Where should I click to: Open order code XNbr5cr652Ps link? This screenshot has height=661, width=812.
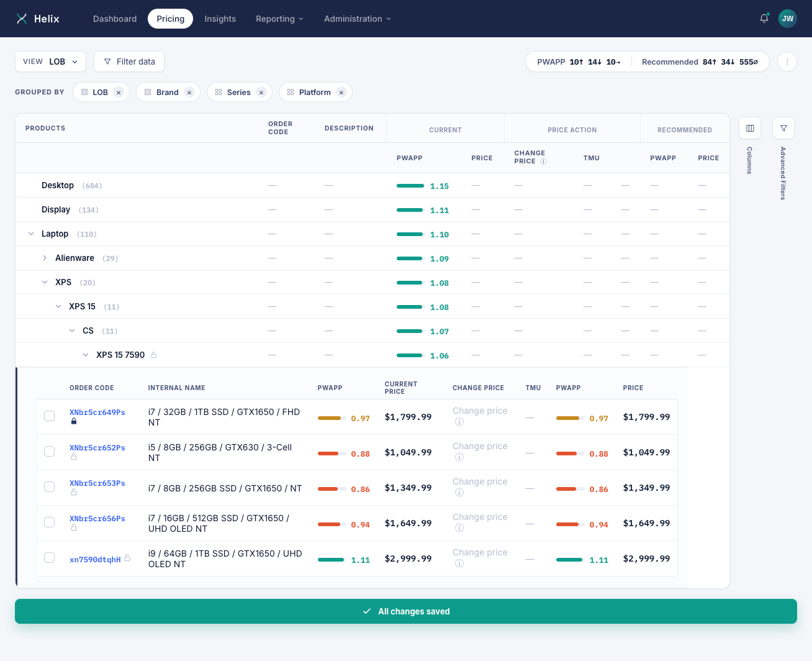97,448
